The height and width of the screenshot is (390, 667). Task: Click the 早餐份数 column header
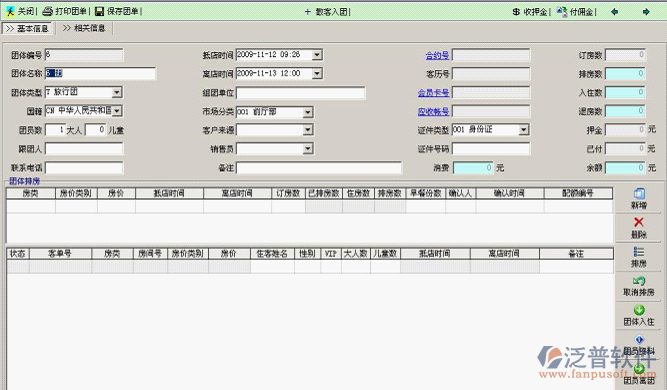click(425, 193)
